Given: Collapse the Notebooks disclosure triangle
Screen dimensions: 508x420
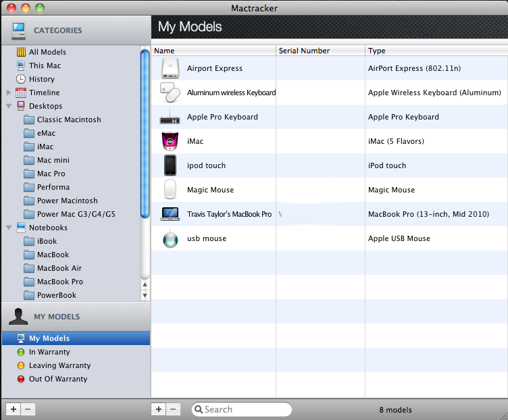Looking at the screenshot, I should click(9, 228).
